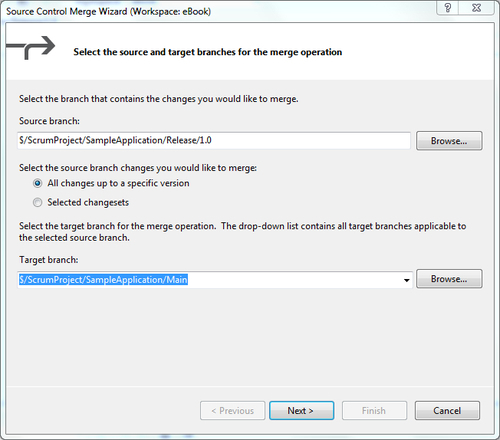Screen dimensions: 500x440
Task: Click the 'Selected changesets' label text
Action: pos(88,202)
